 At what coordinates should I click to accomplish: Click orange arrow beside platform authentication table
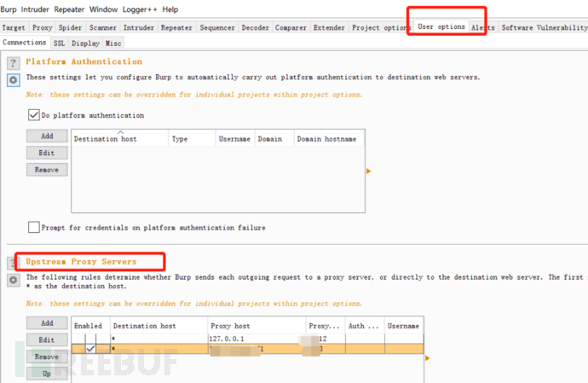pyautogui.click(x=368, y=171)
